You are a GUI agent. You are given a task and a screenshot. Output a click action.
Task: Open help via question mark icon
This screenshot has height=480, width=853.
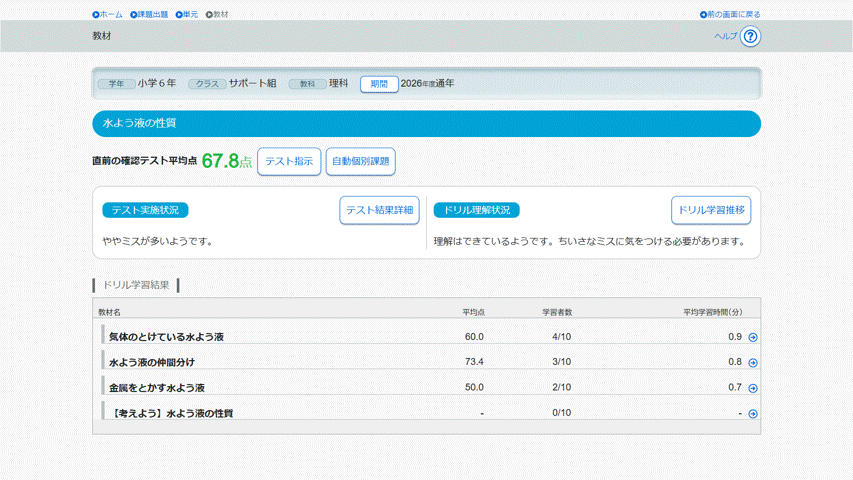[750, 36]
